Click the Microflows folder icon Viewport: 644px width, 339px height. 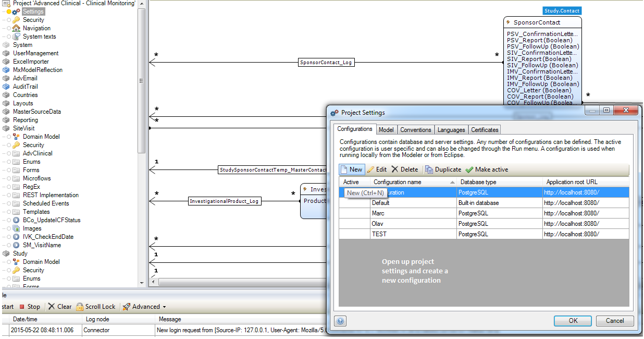pos(16,178)
